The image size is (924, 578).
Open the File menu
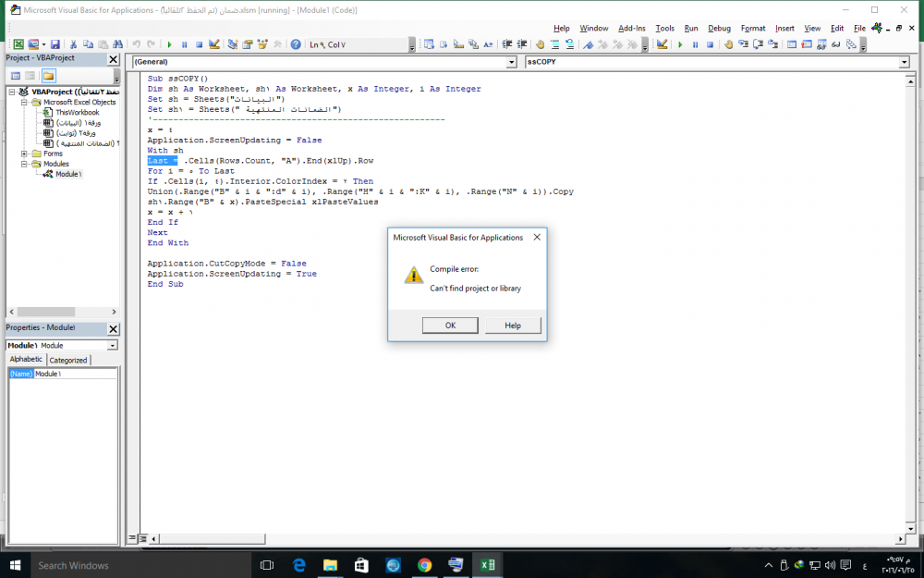pyautogui.click(x=859, y=29)
